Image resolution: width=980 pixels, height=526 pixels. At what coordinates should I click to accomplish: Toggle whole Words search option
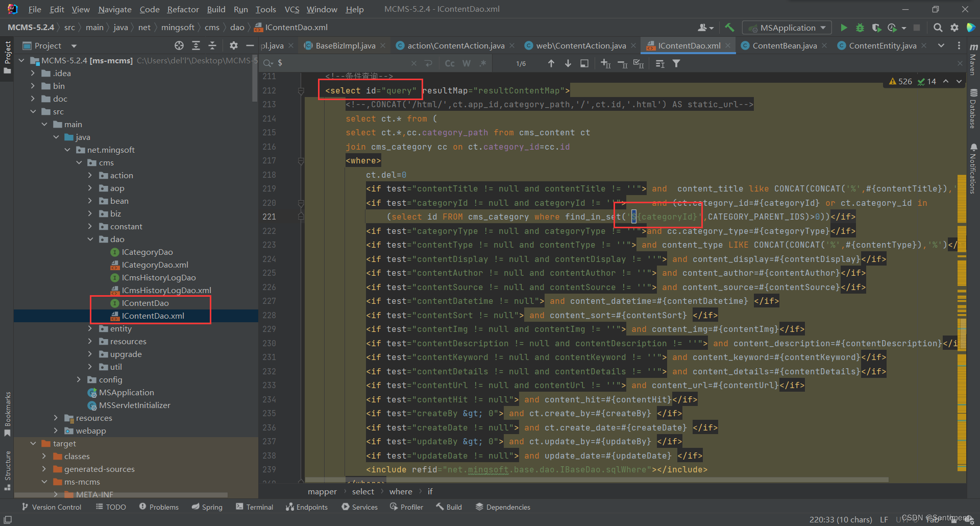pyautogui.click(x=466, y=63)
